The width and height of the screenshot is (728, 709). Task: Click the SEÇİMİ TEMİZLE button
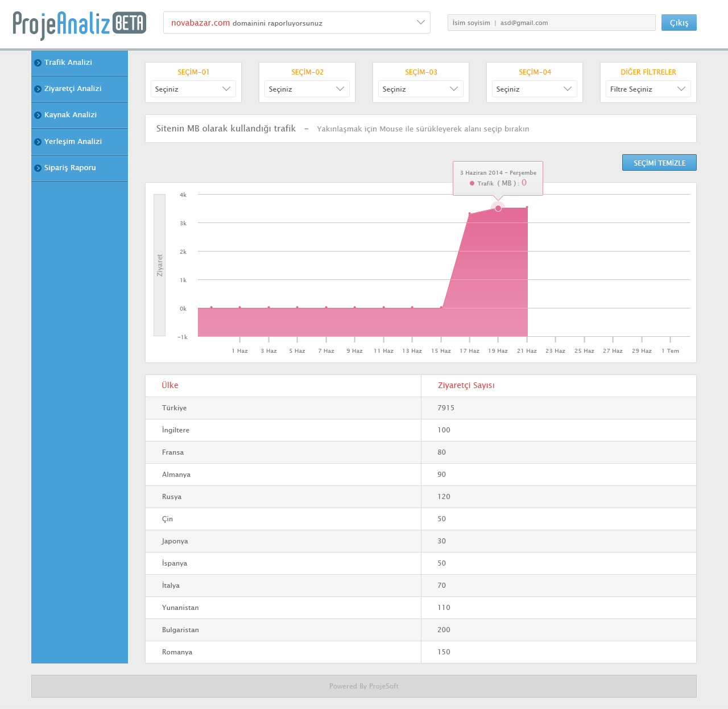(x=659, y=163)
